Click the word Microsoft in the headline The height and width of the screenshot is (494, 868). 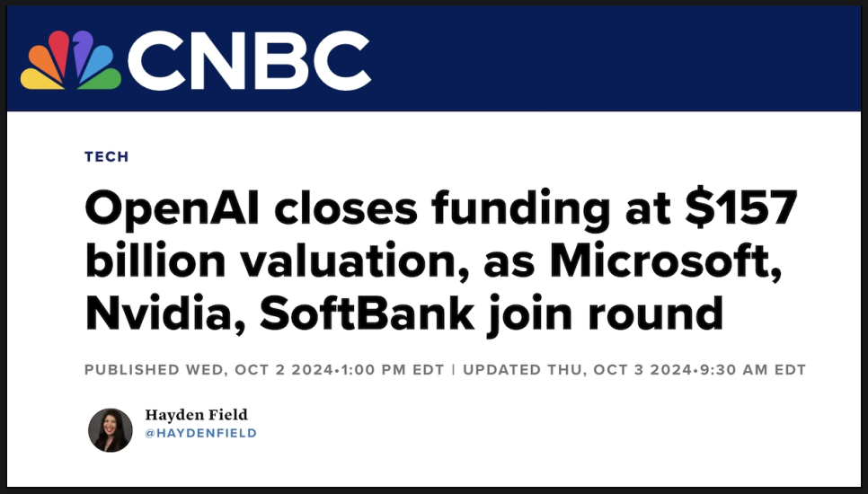pos(666,260)
